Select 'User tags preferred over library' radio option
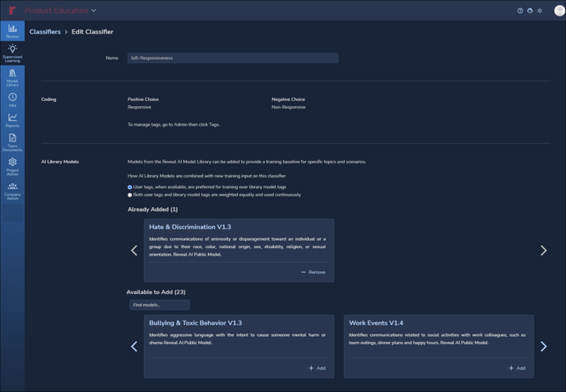The width and height of the screenshot is (566, 392). (130, 187)
